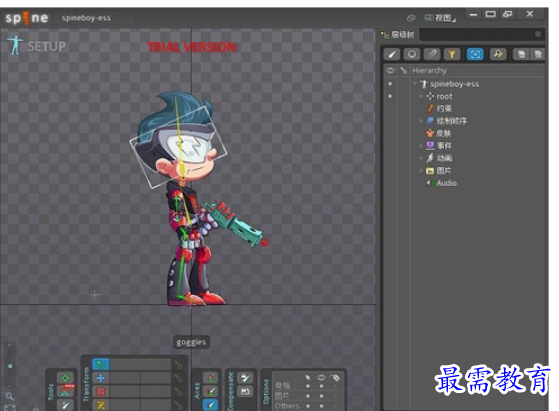The image size is (559, 411).
Task: Switch to the 层级树 tree tab
Action: point(399,35)
